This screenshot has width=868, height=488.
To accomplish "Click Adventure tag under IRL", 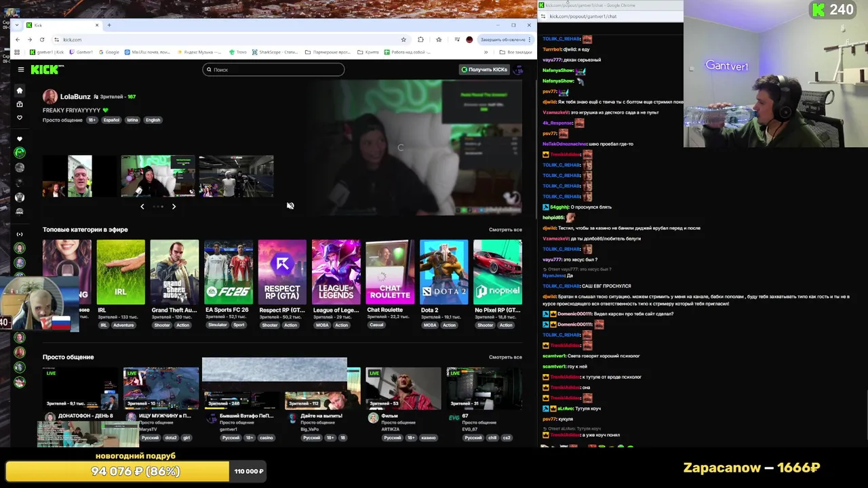I will tap(123, 325).
